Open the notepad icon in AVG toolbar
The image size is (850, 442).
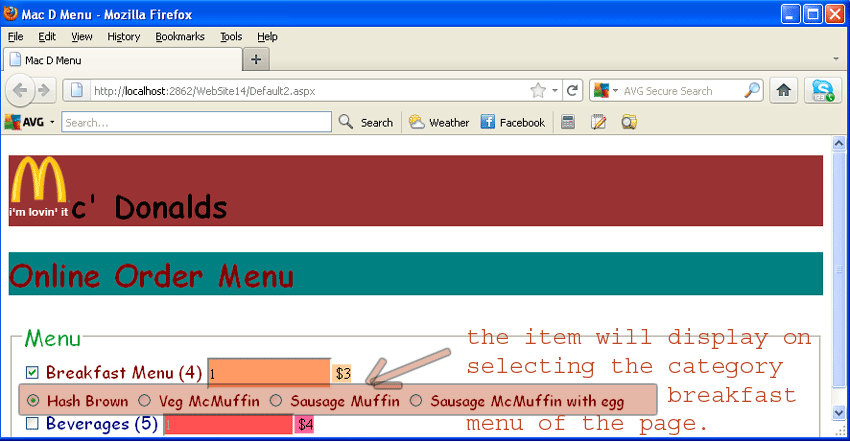[598, 122]
